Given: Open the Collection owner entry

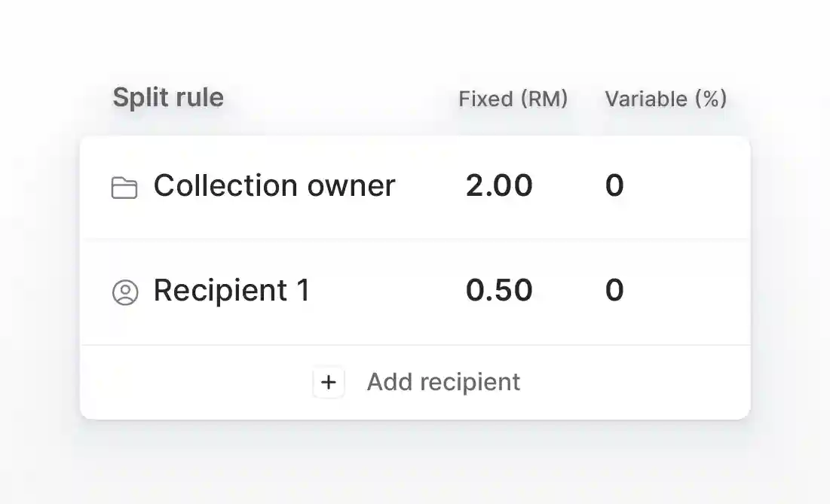Looking at the screenshot, I should (x=415, y=188).
